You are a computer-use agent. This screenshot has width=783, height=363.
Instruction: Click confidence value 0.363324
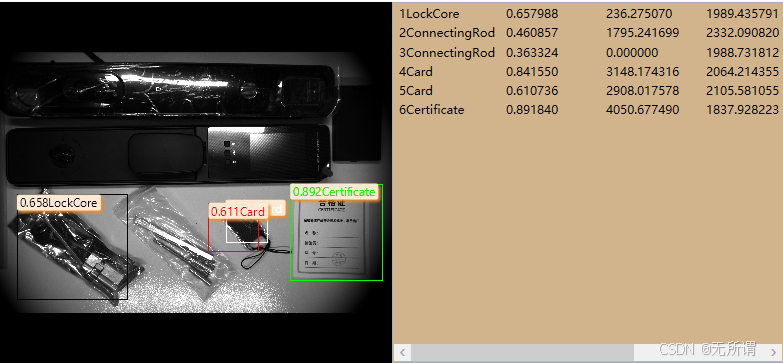click(532, 52)
